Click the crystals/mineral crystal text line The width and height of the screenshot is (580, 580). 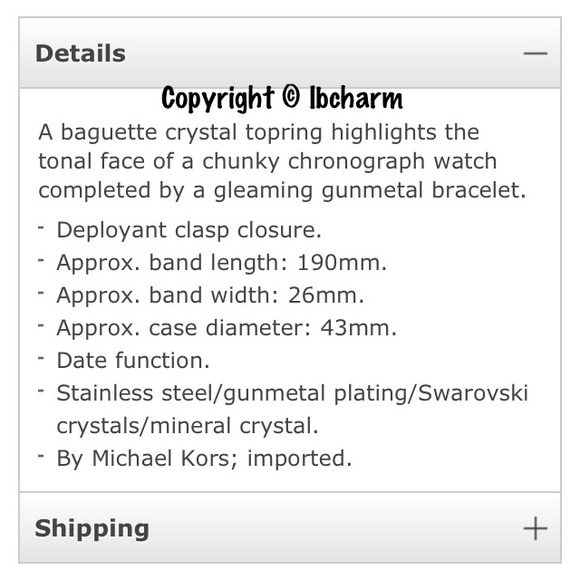[187, 425]
